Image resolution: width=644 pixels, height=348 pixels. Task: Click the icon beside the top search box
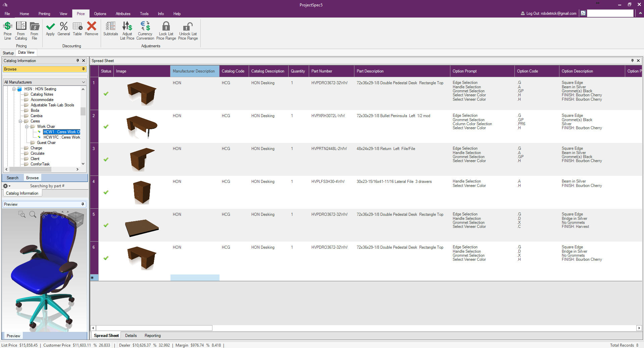583,13
